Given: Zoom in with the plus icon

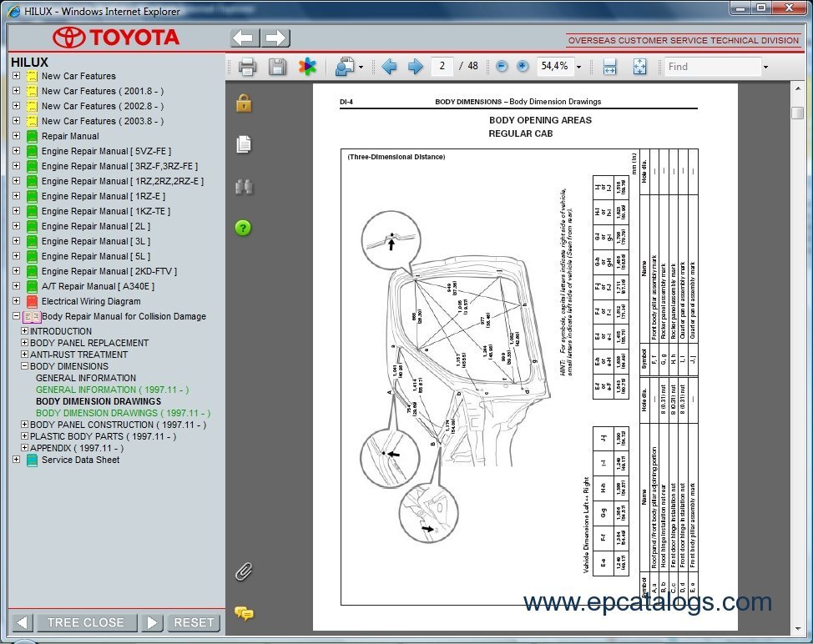Looking at the screenshot, I should (523, 66).
